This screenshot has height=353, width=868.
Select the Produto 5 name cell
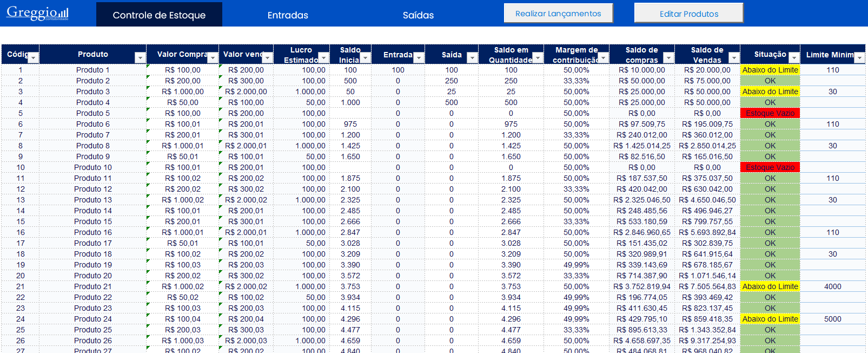pos(93,113)
